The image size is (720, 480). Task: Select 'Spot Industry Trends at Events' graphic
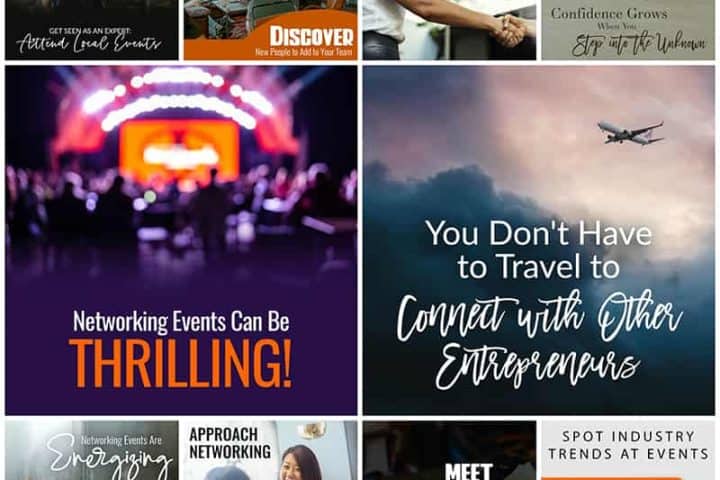pyautogui.click(x=628, y=451)
